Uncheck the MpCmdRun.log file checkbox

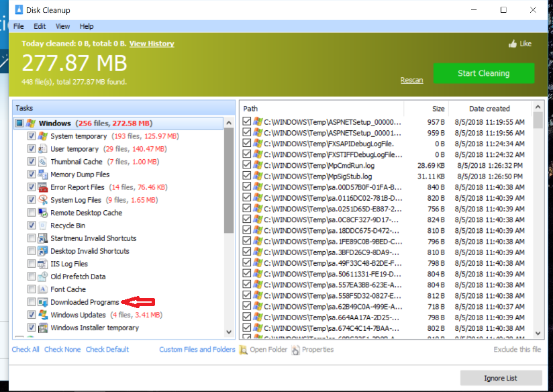pyautogui.click(x=247, y=165)
